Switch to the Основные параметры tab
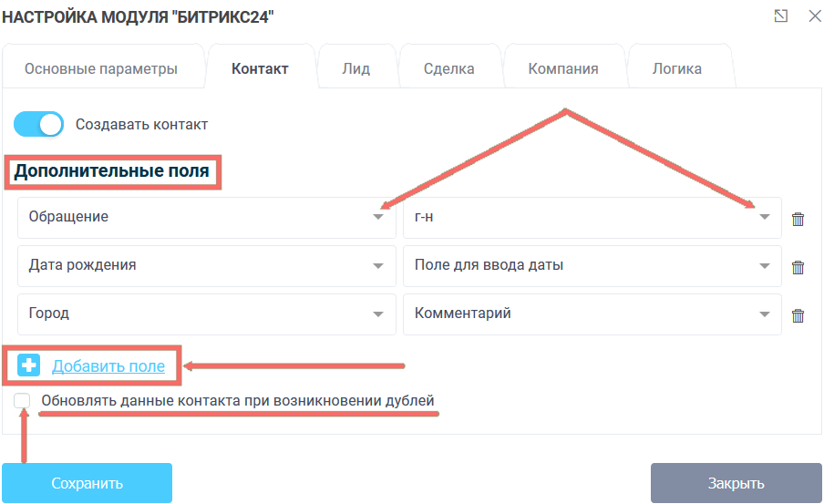Image resolution: width=824 pixels, height=504 pixels. pos(100,68)
